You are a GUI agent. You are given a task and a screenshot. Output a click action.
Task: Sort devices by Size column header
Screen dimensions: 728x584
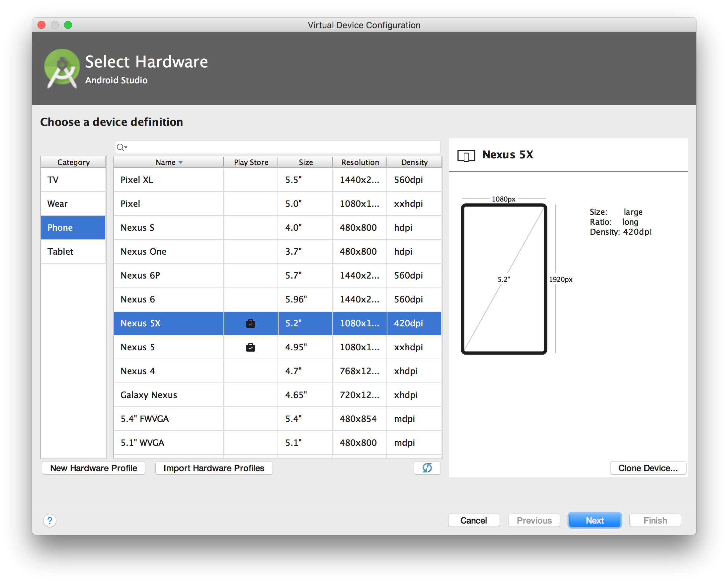[305, 162]
